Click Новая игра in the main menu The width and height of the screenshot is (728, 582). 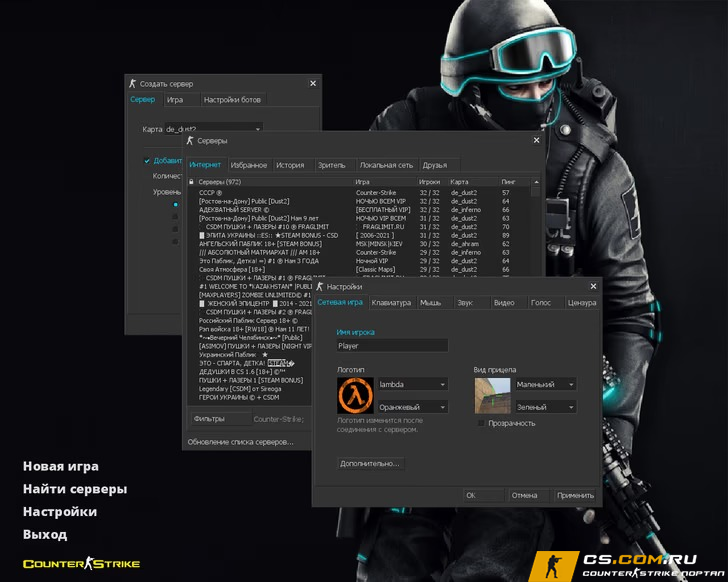[x=61, y=466]
